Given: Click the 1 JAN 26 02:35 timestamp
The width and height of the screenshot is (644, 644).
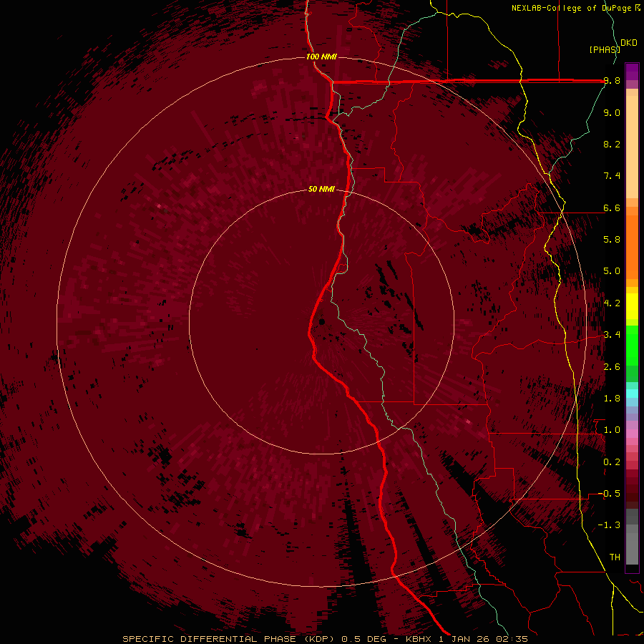Looking at the screenshot, I should (483, 639).
